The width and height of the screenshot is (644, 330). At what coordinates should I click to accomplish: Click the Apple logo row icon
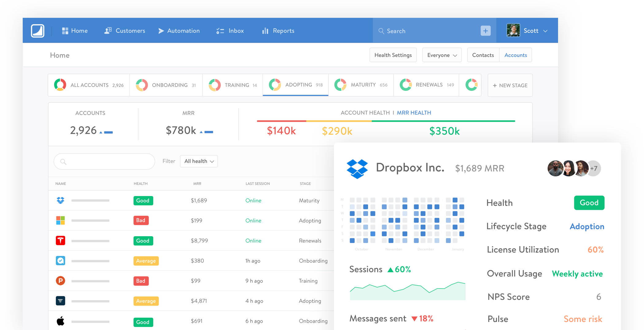pos(60,321)
